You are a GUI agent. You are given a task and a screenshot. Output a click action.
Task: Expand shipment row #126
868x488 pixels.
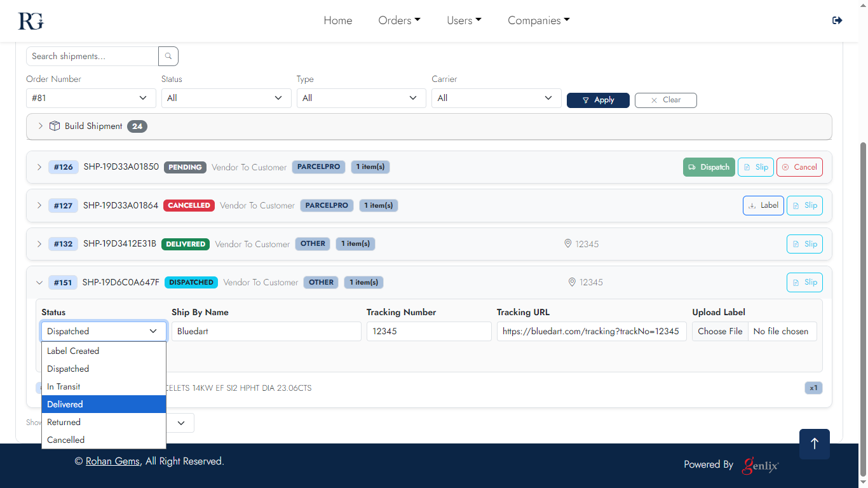tap(39, 167)
